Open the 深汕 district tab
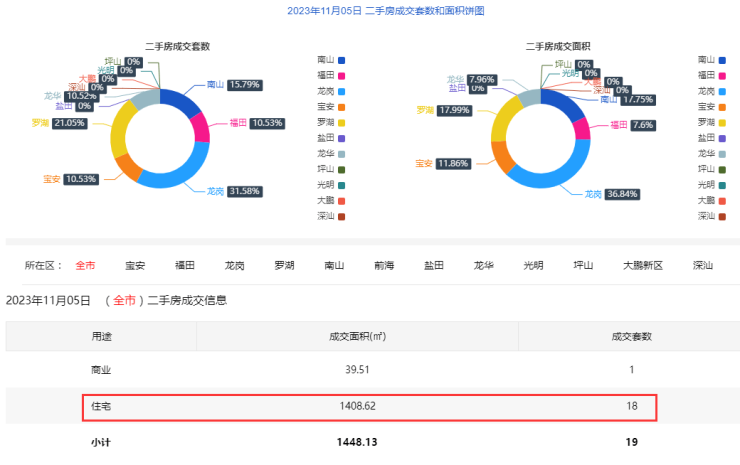This screenshot has height=465, width=740. tap(703, 266)
